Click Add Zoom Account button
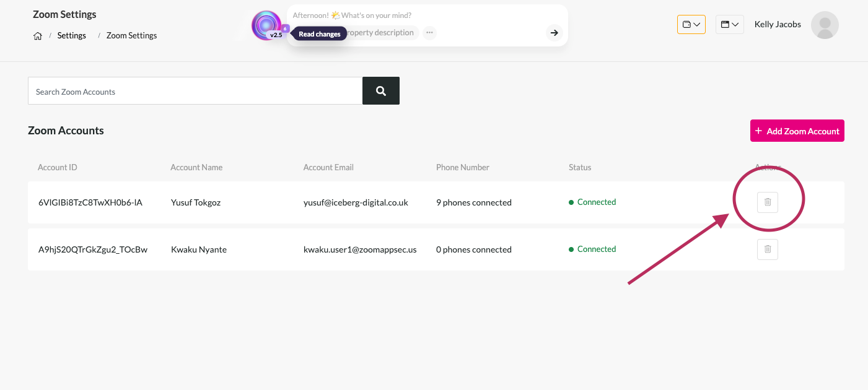868x390 pixels. click(x=797, y=131)
